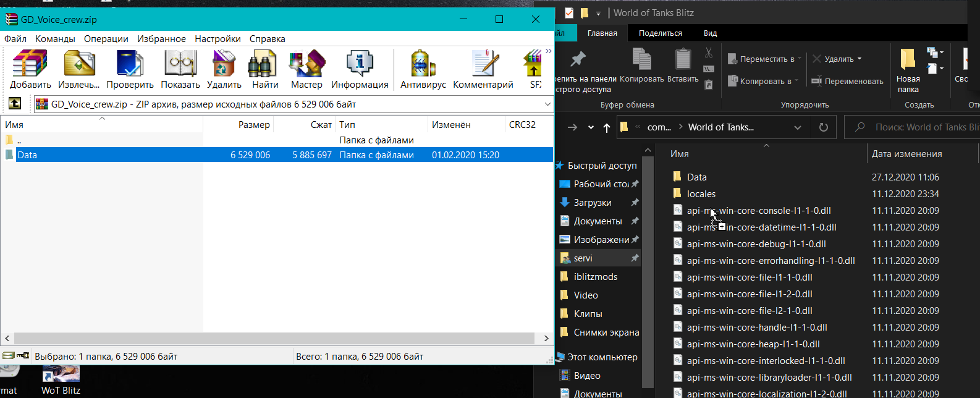The image size is (980, 398).
Task: Go up one level in Explorer
Action: tap(607, 127)
